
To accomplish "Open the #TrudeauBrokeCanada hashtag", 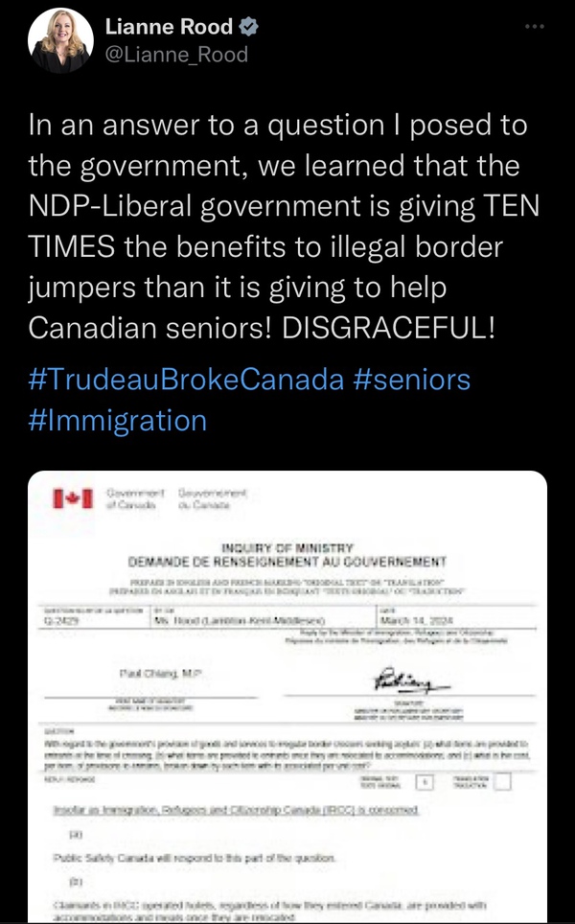I will pos(186,380).
